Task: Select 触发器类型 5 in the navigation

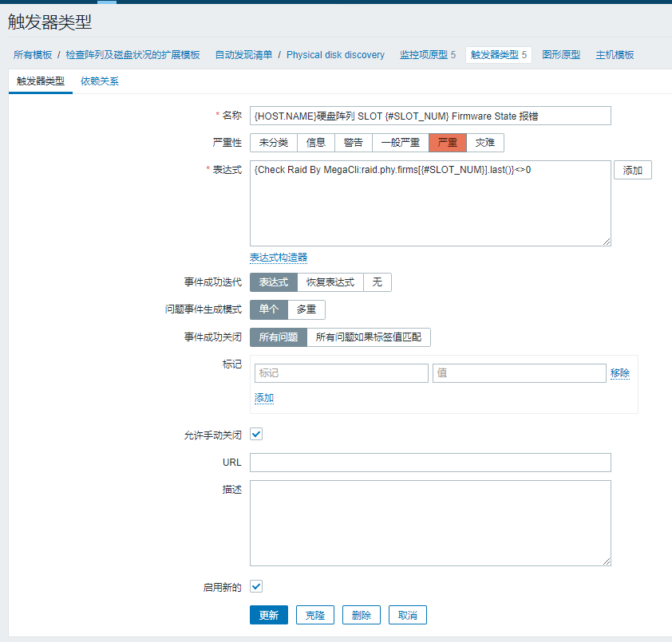Action: [499, 55]
